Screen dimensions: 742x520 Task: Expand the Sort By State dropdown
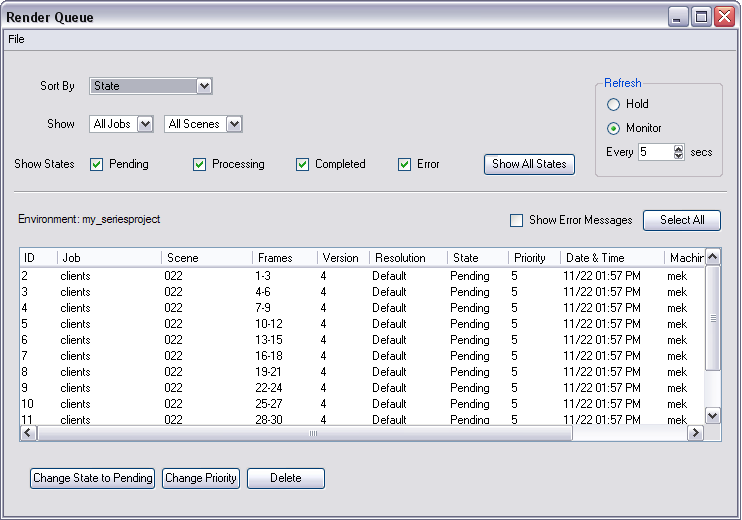(204, 86)
